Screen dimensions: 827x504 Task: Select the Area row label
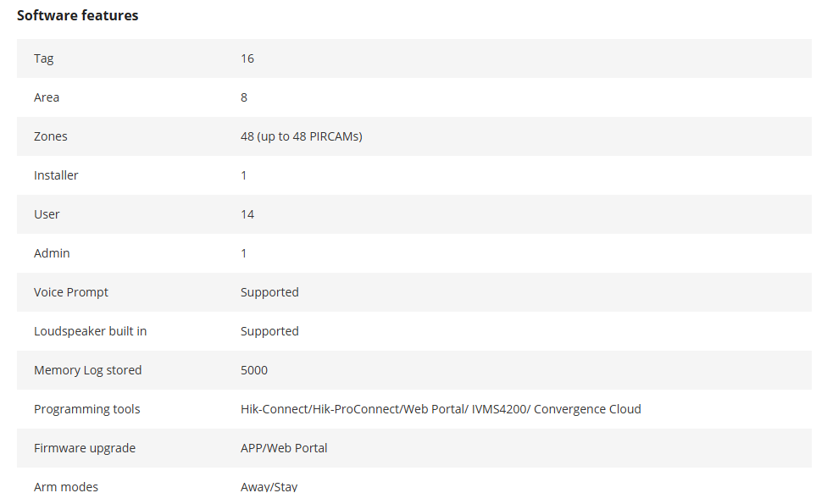47,97
